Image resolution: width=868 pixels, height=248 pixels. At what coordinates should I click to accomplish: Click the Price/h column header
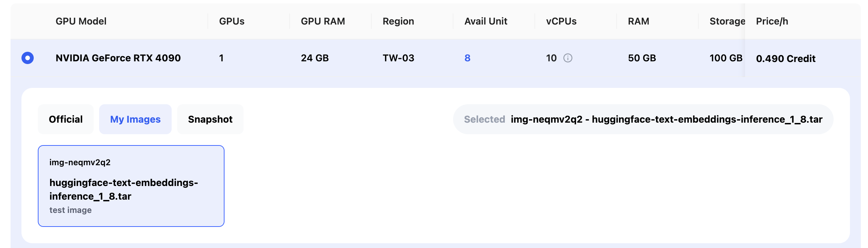(x=772, y=21)
